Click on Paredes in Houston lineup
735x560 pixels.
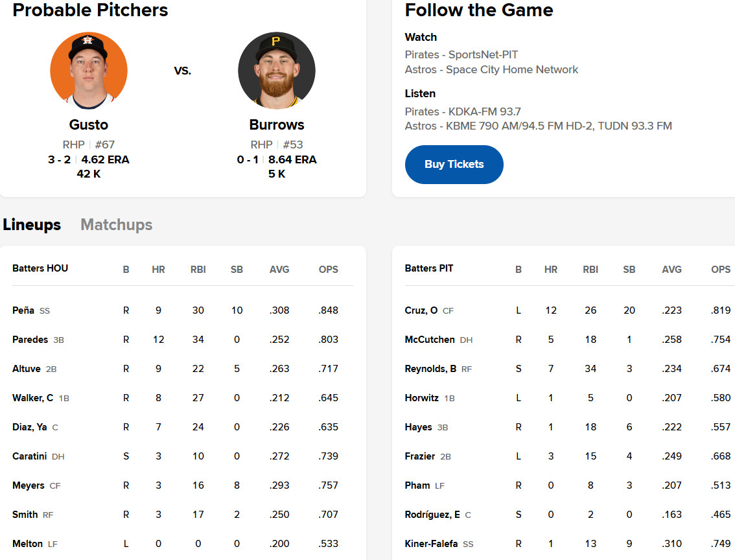click(x=30, y=340)
